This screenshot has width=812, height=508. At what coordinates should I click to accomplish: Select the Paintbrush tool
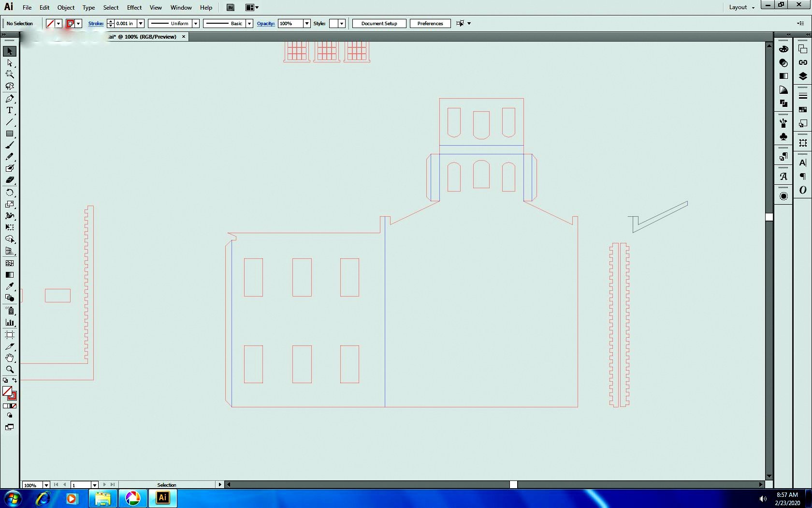pos(10,145)
